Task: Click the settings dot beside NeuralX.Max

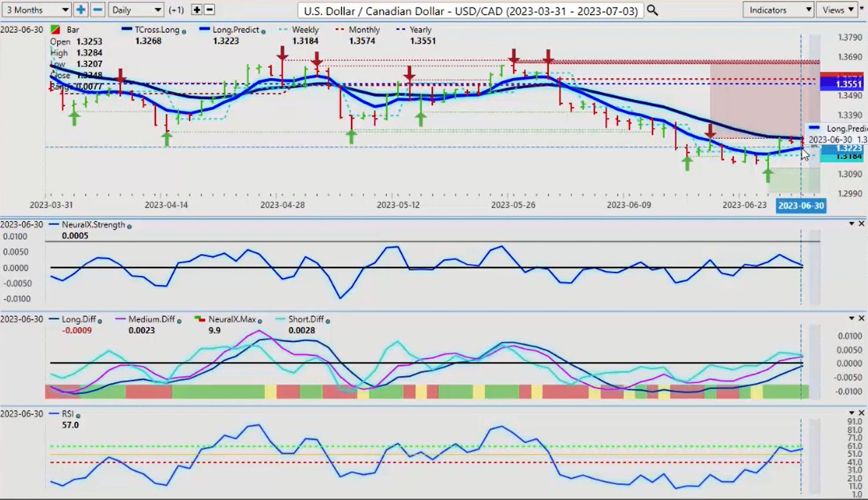Action: (x=259, y=320)
